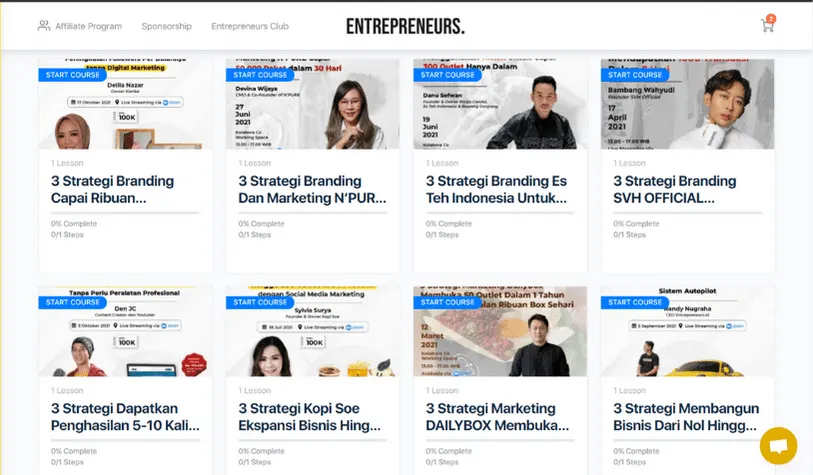Open the Affiliate Program link
Viewport: 813px width, 475px height.
89,26
